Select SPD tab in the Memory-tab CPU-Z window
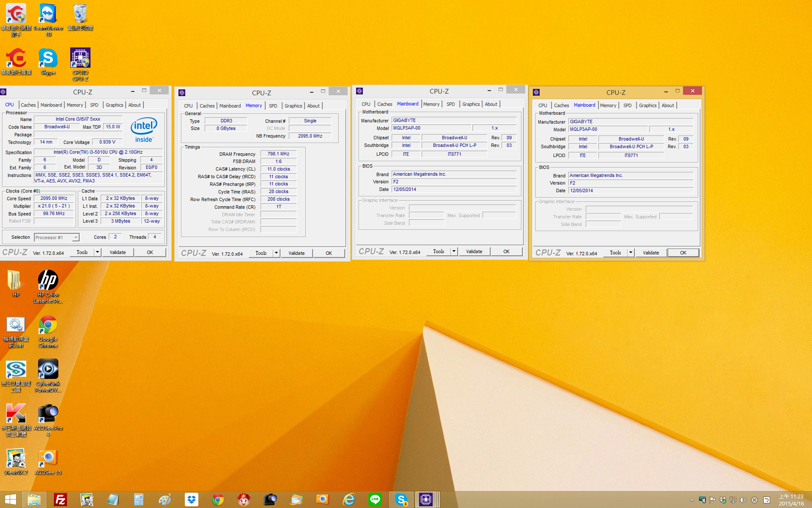The height and width of the screenshot is (508, 812). 273,106
